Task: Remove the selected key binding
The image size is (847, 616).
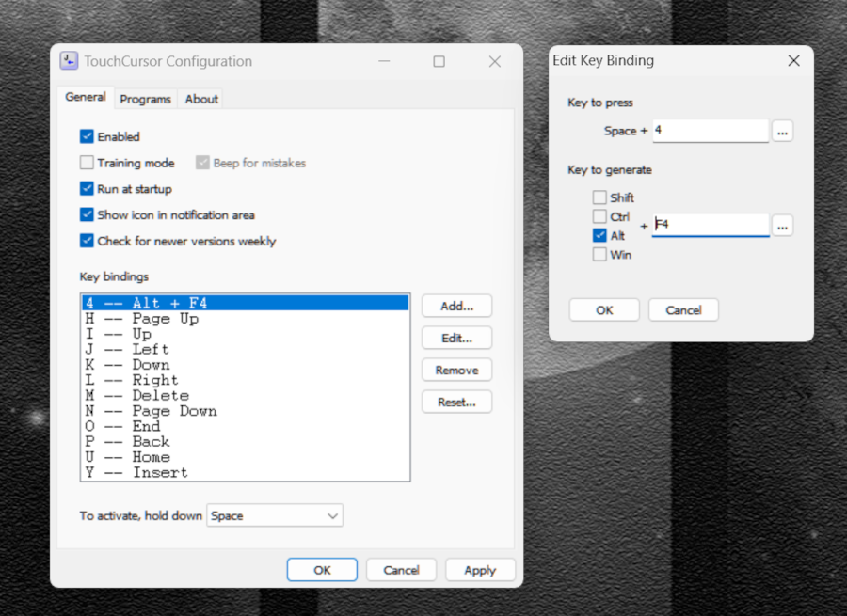Action: click(457, 370)
